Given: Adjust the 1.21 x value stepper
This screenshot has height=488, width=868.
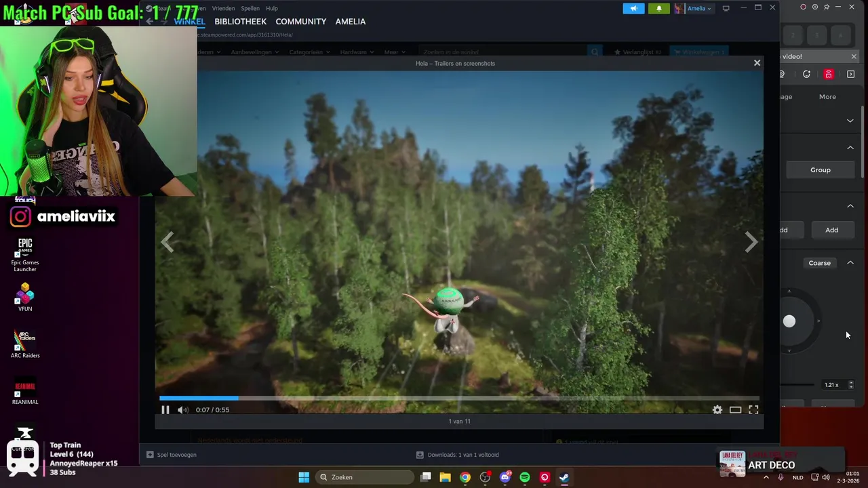Looking at the screenshot, I should tap(851, 385).
